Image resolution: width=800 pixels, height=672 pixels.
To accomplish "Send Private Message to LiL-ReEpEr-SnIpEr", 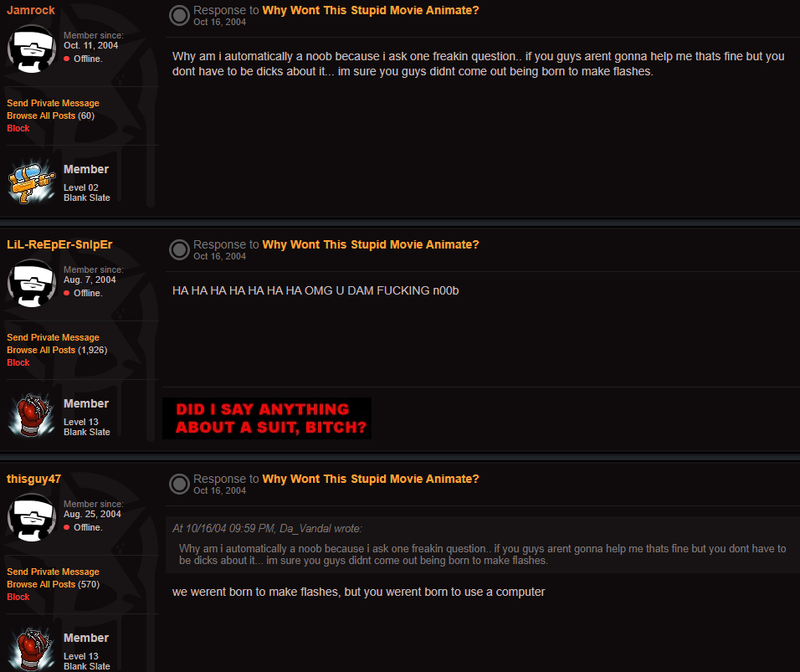I will tap(53, 337).
